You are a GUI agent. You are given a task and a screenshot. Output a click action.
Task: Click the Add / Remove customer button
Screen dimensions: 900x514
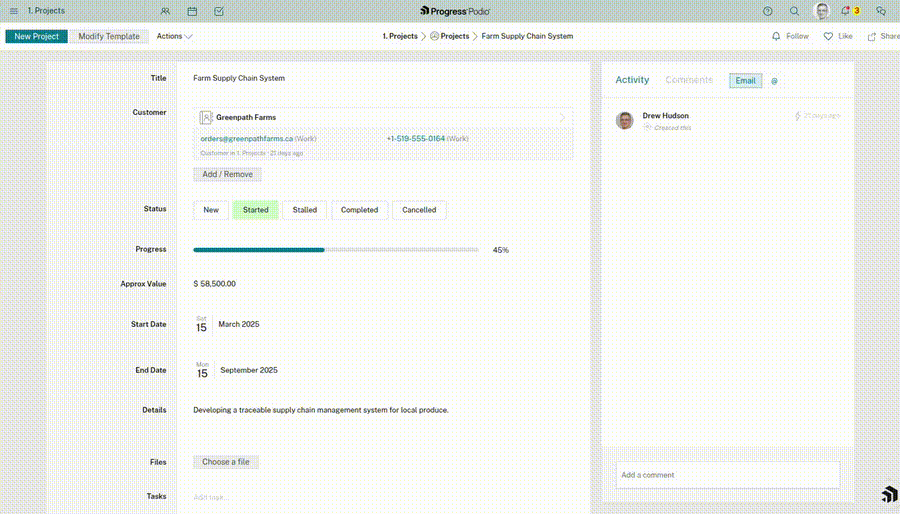[228, 174]
